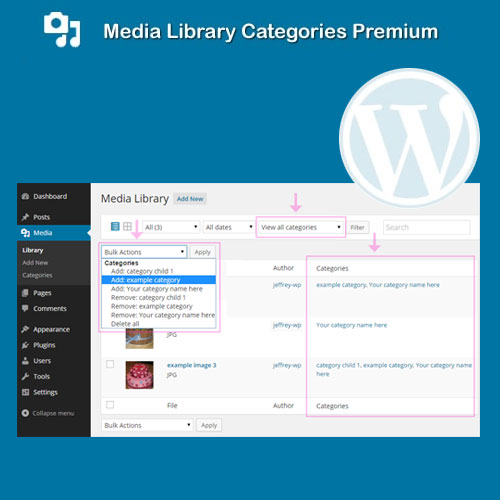Click the Users person icon

(25, 361)
